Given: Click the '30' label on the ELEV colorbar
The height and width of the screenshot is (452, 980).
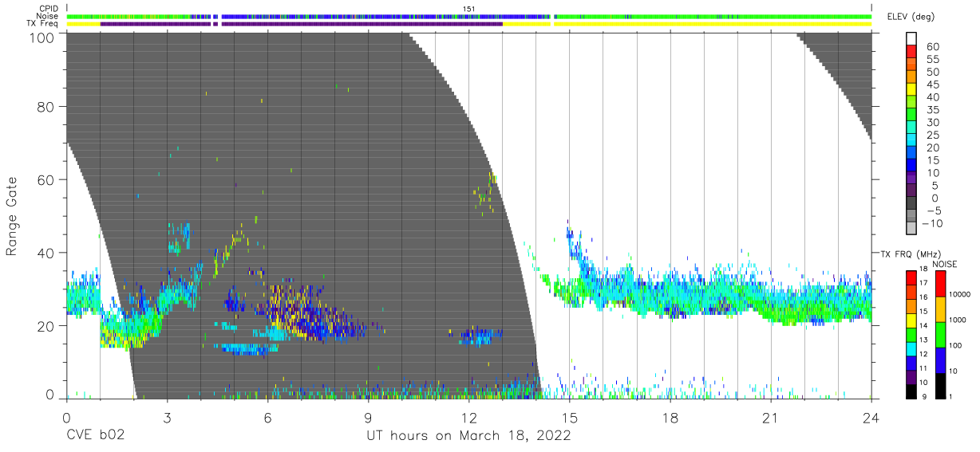Looking at the screenshot, I should (933, 123).
